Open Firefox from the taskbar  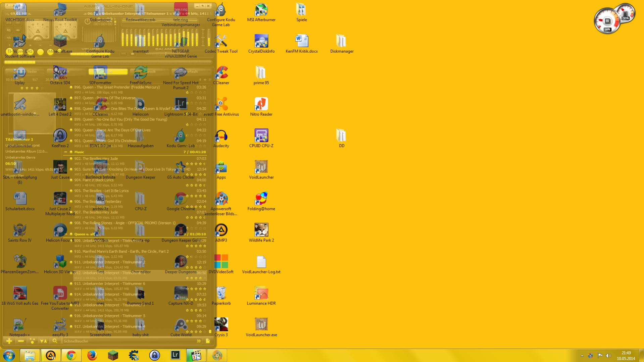[x=92, y=355]
